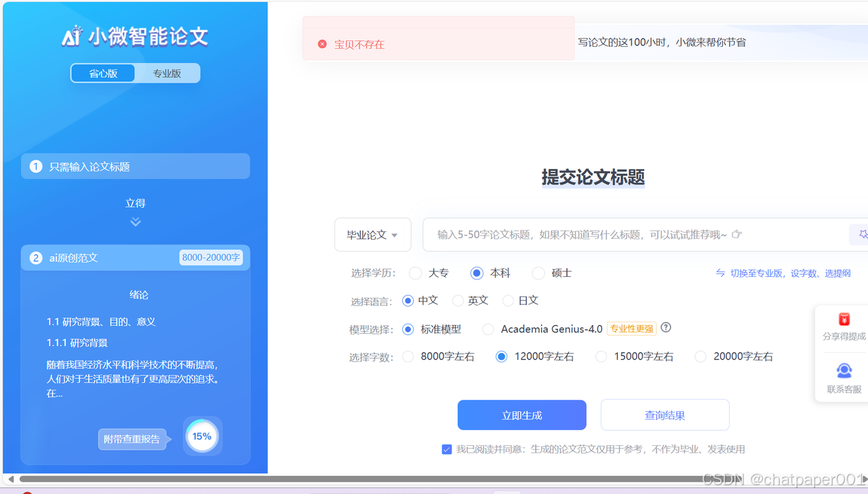868x494 pixels.
Task: Select 15000字左右 word count
Action: click(x=601, y=356)
